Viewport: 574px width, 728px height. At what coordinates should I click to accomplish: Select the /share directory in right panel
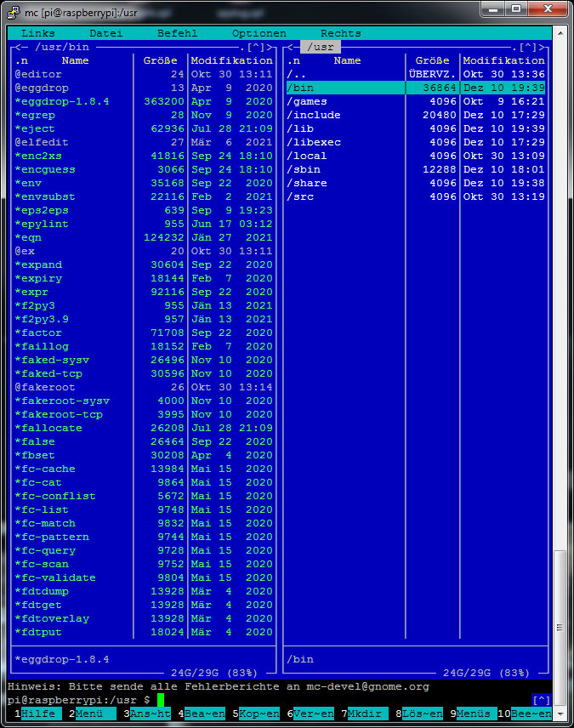click(307, 183)
